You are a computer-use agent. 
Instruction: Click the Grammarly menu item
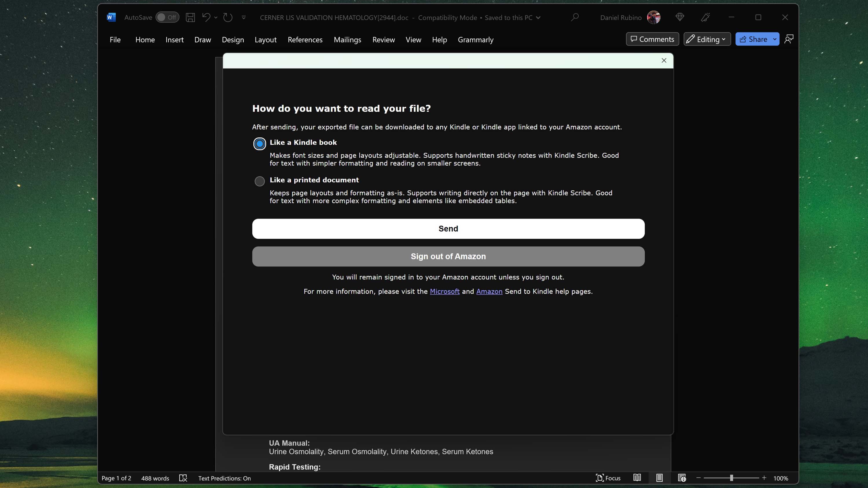[476, 39]
